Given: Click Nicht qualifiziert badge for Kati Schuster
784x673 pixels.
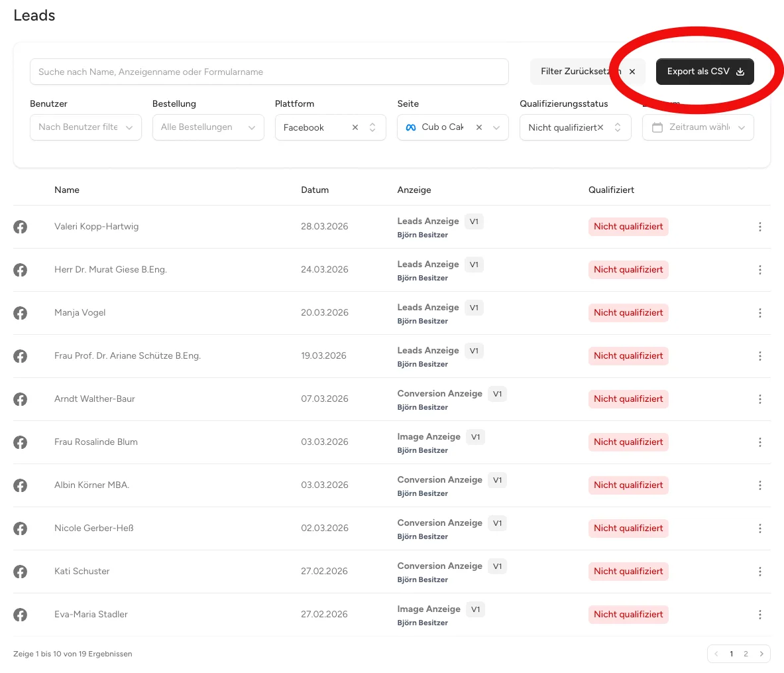Looking at the screenshot, I should (x=628, y=572).
